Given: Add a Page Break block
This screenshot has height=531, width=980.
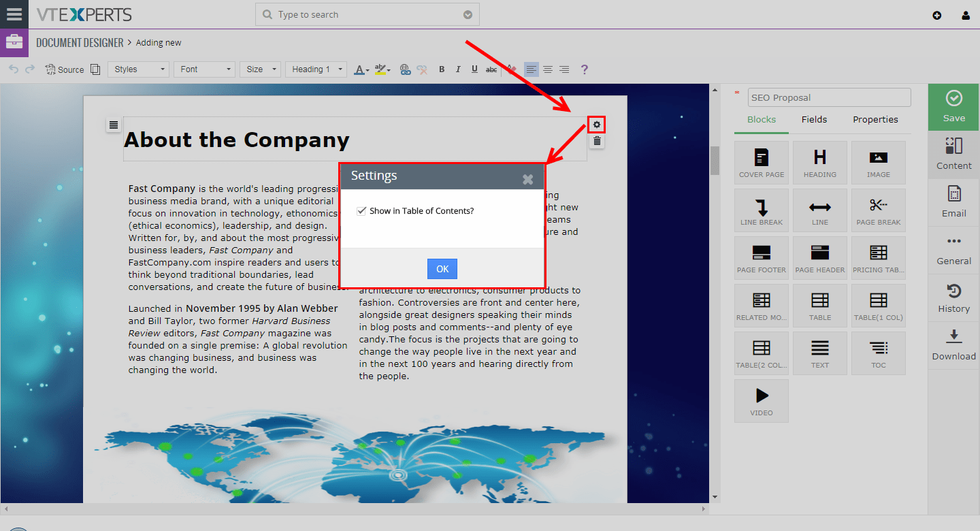Looking at the screenshot, I should (878, 210).
